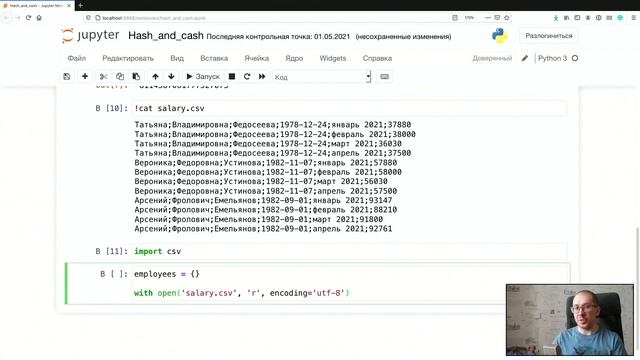This screenshot has width=640, height=360.
Task: Save notebook with the floppy disk icon
Action: point(67,76)
